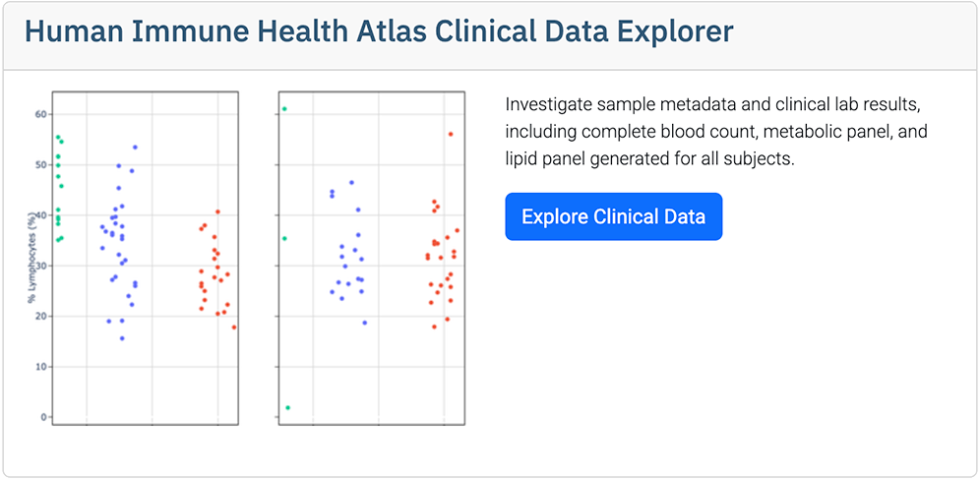The height and width of the screenshot is (480, 980).
Task: Select the lowest green point in right plot
Action: 287,407
